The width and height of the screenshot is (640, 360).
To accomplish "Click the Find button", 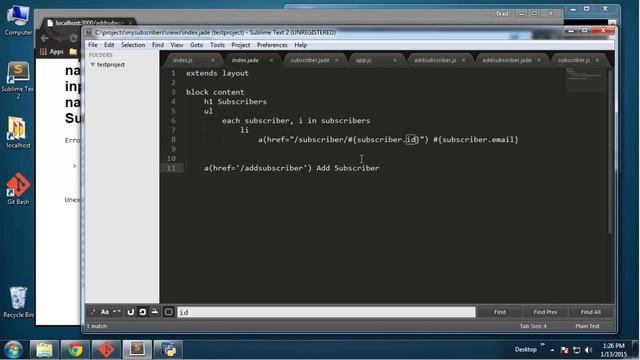I will pyautogui.click(x=500, y=312).
